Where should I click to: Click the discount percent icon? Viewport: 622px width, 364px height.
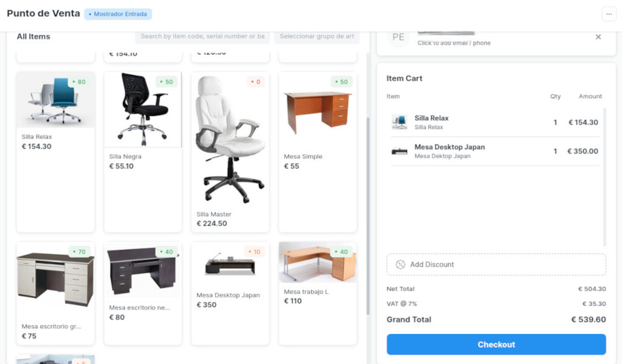click(400, 265)
